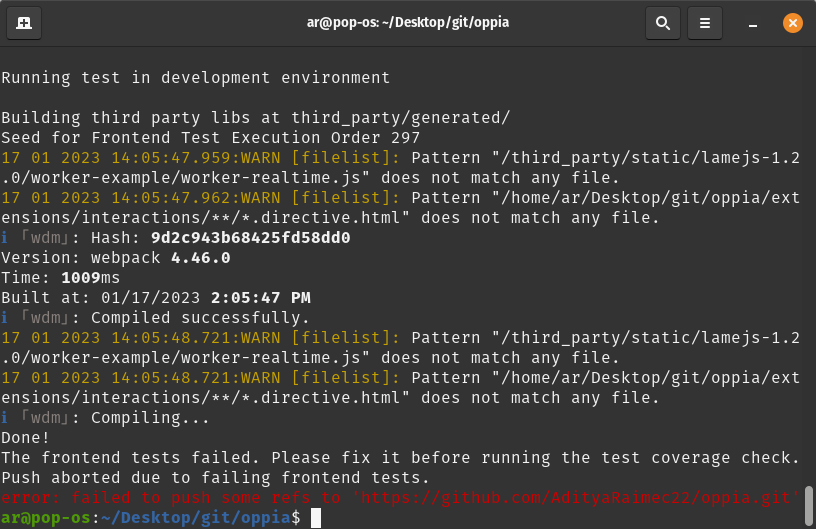Click 'Push aborted due to failing frontend tests'
This screenshot has height=529, width=816.
point(215,478)
